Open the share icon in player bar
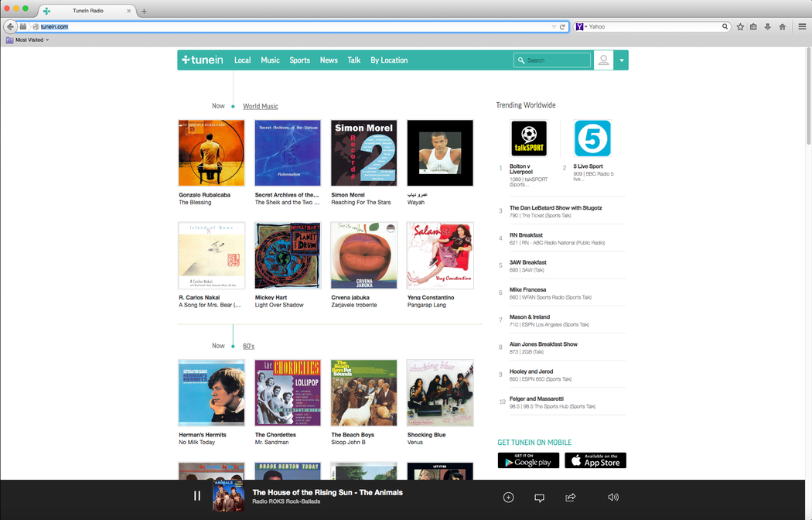Screen dimensions: 812x520 571,498
